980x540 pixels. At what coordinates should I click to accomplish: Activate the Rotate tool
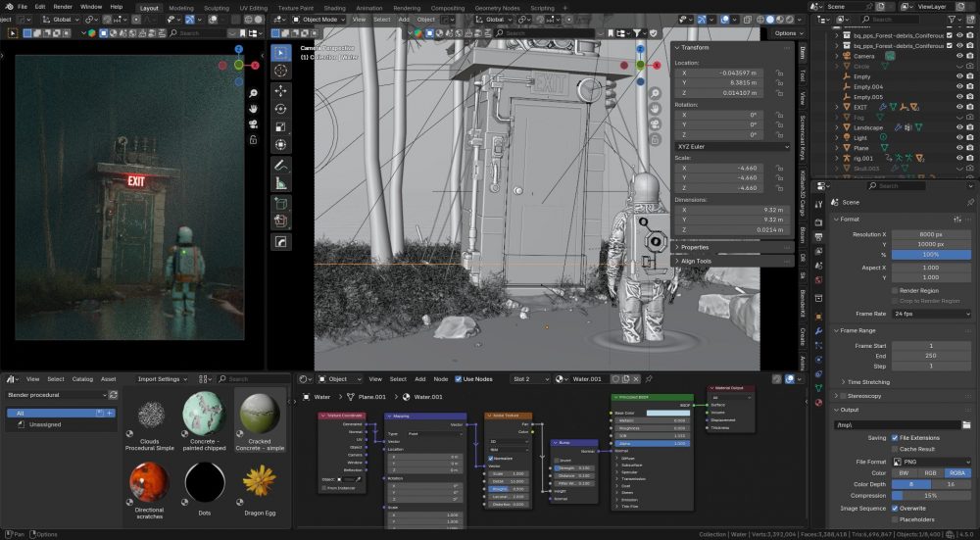pyautogui.click(x=281, y=109)
